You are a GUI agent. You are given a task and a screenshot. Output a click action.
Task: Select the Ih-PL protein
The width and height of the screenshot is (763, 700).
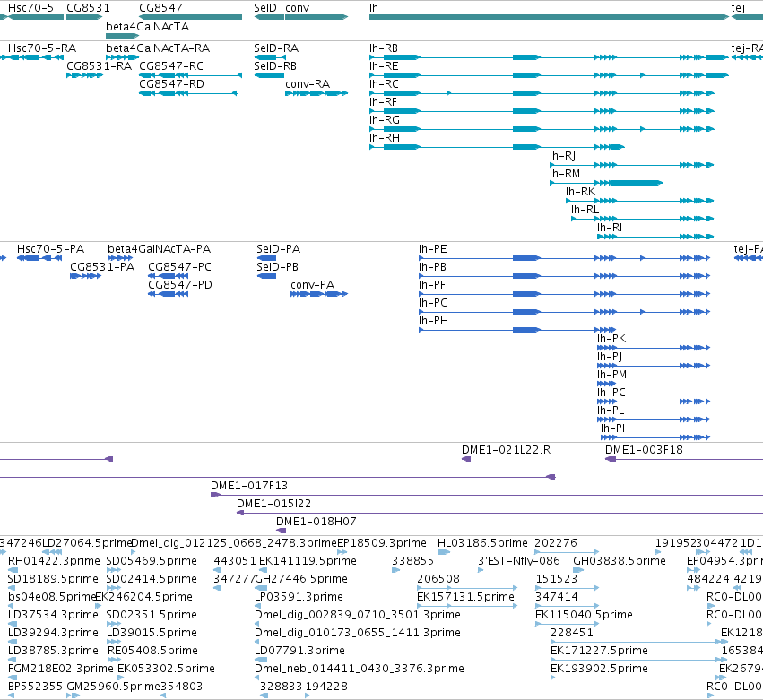click(654, 419)
